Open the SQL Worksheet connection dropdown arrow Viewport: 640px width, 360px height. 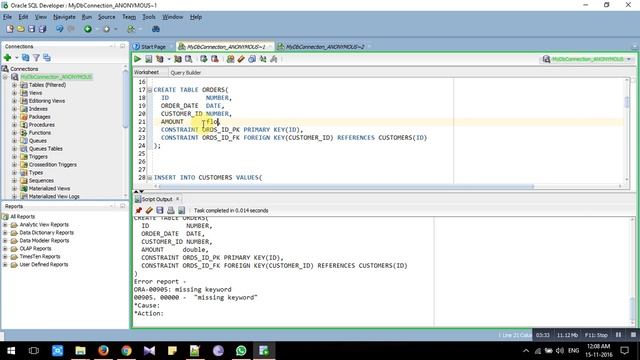[x=140, y=29]
